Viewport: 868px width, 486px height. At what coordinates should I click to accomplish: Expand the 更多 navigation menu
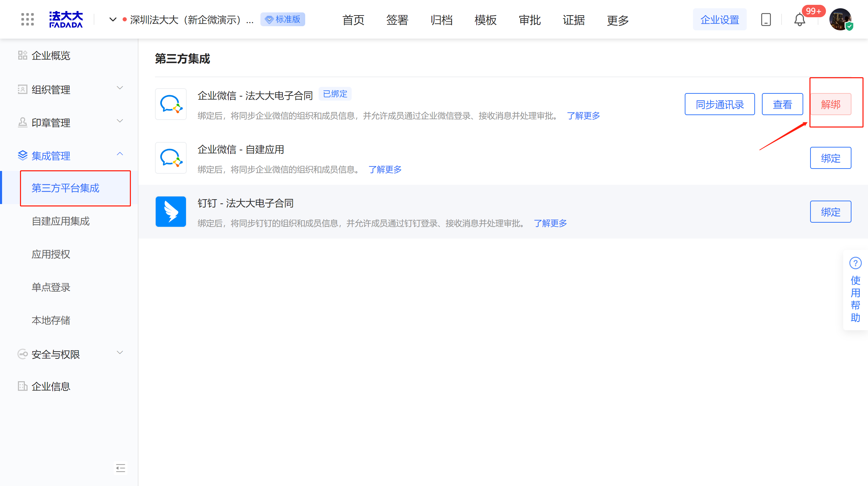[x=618, y=20]
